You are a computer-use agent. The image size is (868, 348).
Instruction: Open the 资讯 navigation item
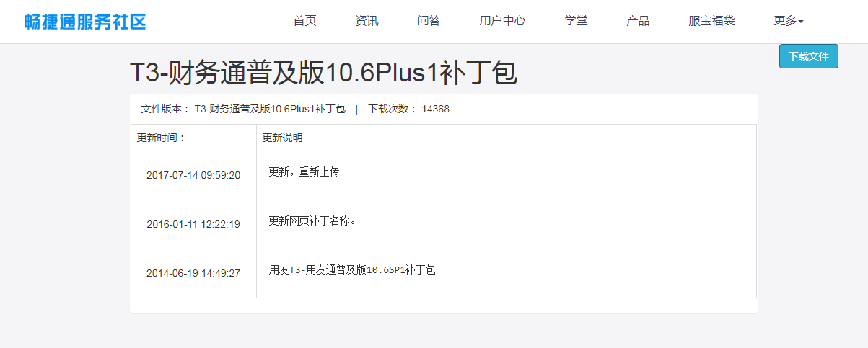point(367,21)
